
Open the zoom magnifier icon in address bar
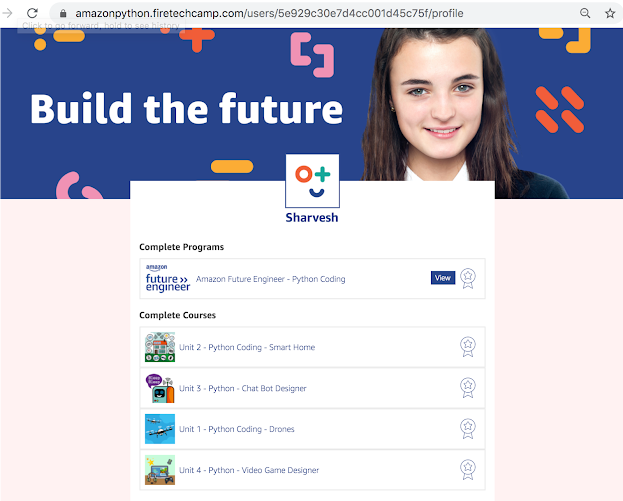coord(585,14)
